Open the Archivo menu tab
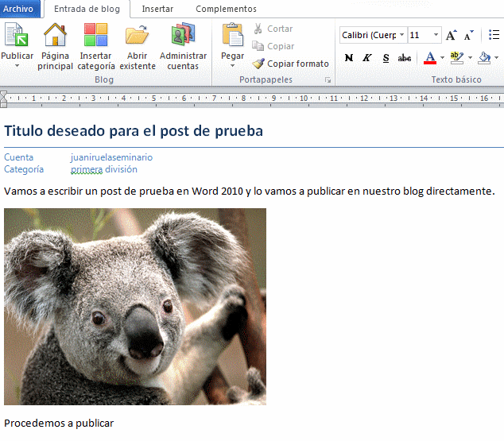The image size is (504, 441). coord(18,9)
